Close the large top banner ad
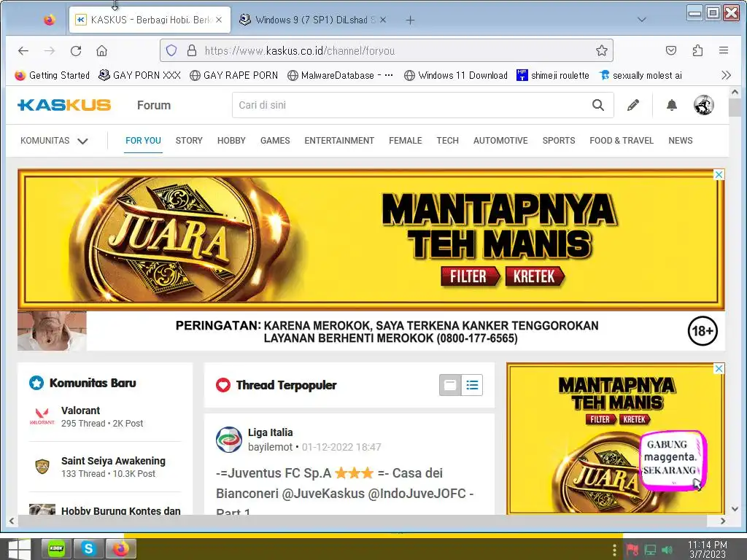Viewport: 747px width, 560px height. [719, 175]
